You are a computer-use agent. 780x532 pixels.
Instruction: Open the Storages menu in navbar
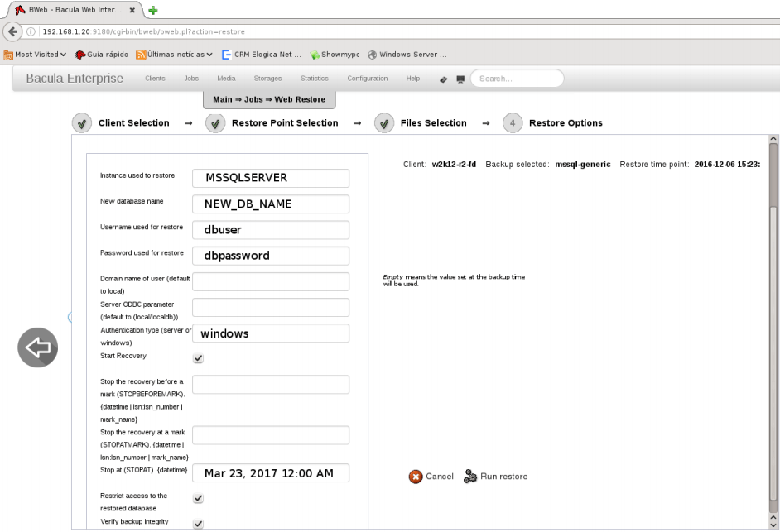tap(267, 79)
